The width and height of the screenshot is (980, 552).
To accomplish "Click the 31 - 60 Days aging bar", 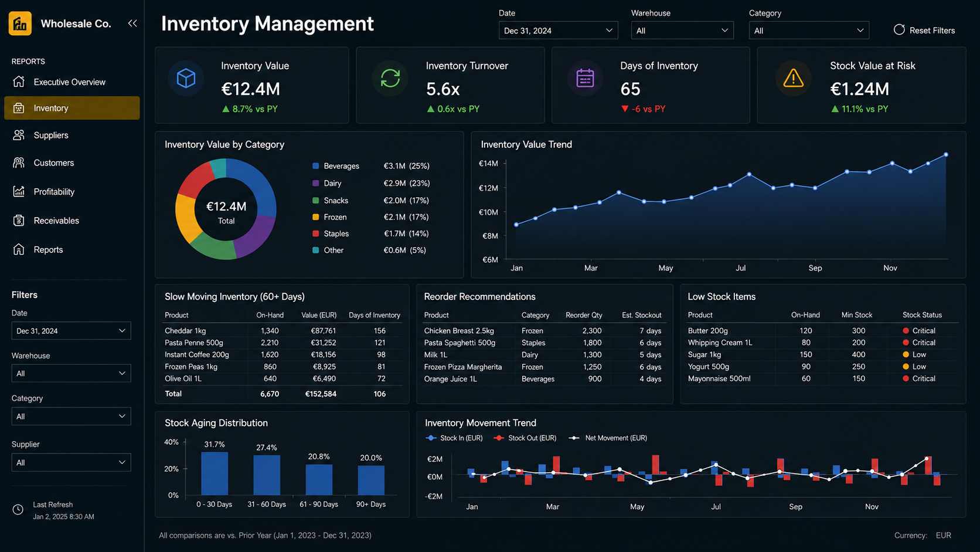I will 267,475.
